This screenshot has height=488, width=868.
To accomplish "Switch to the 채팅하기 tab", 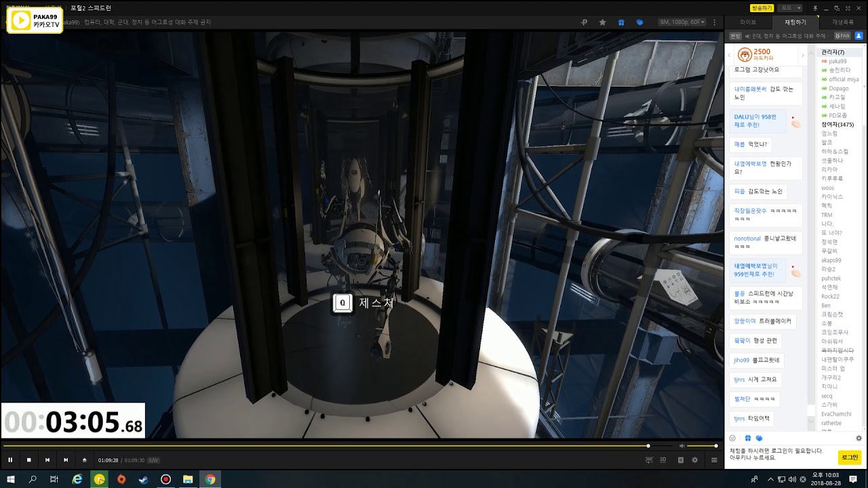I will [x=795, y=22].
